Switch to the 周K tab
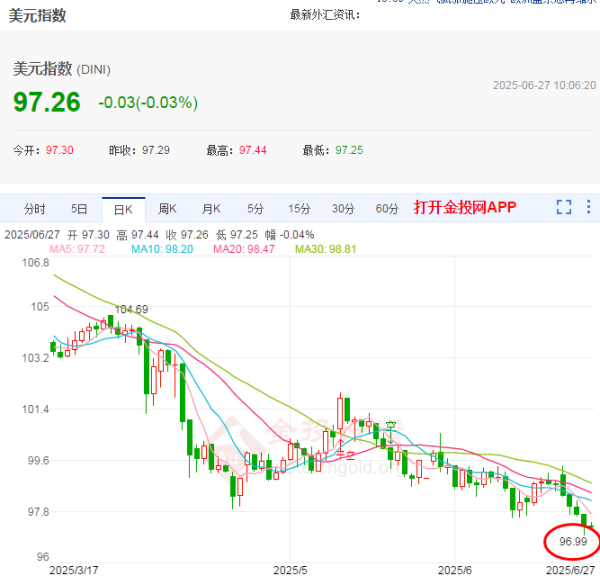600x576 pixels. [167, 209]
